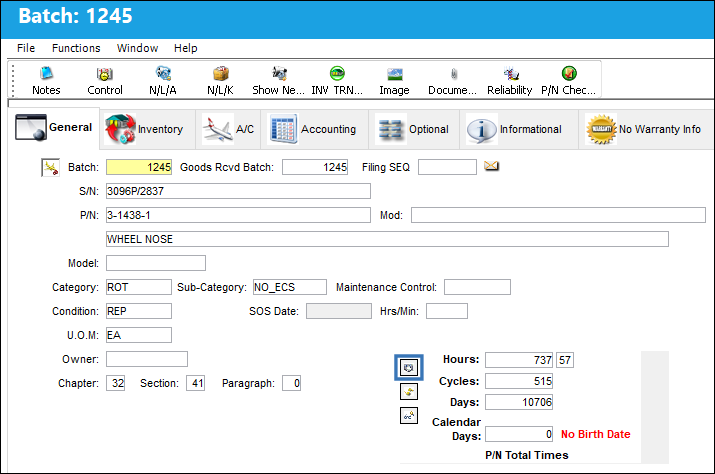Click the Owner input field

coord(147,359)
